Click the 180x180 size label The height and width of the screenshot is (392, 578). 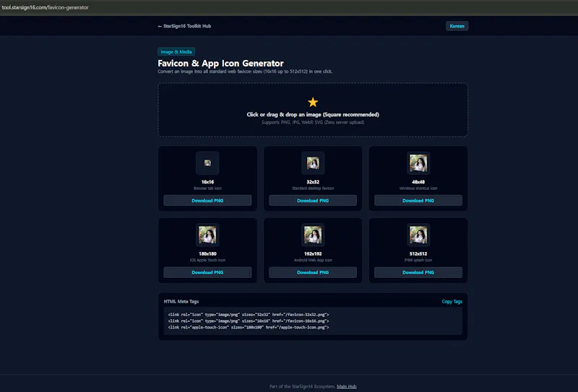(207, 254)
